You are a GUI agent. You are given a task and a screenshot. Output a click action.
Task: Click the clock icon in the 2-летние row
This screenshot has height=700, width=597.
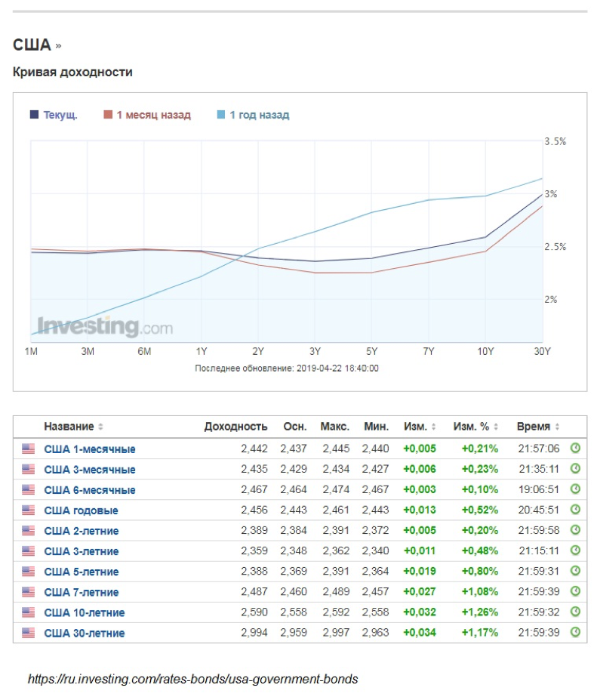[x=575, y=530]
